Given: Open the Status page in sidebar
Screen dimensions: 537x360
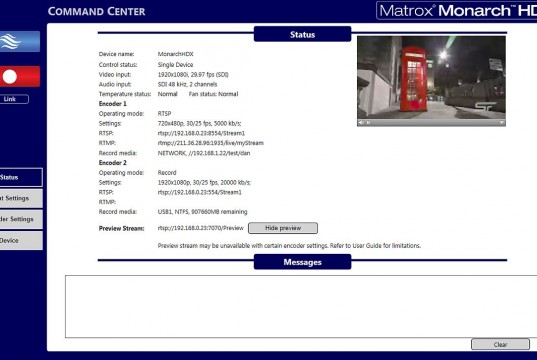Looking at the screenshot, I should tap(21, 177).
